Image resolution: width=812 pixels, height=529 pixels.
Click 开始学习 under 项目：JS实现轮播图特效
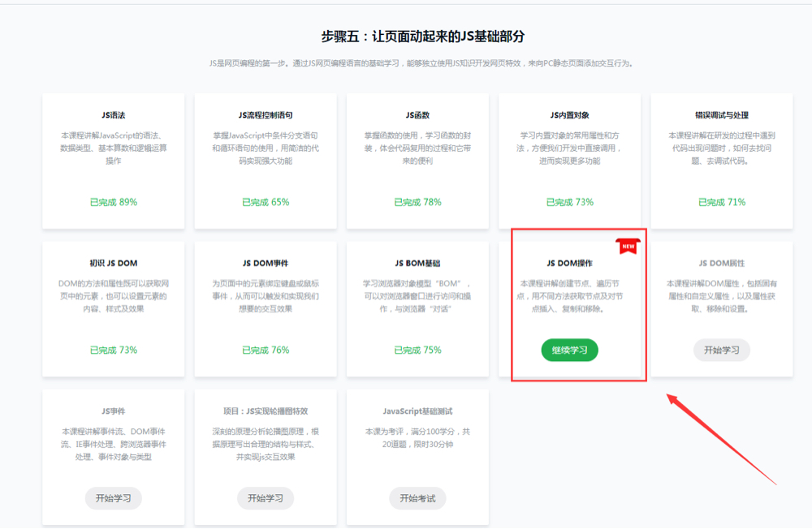tap(266, 498)
